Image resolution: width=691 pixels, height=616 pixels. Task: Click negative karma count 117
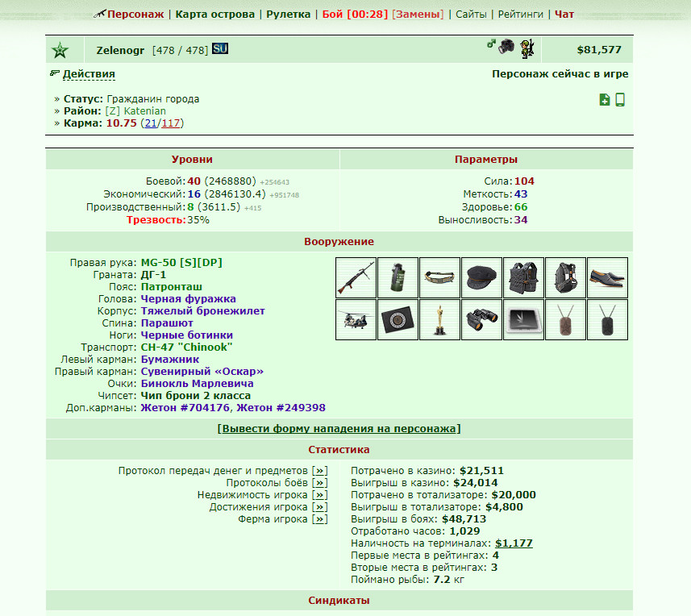(171, 123)
